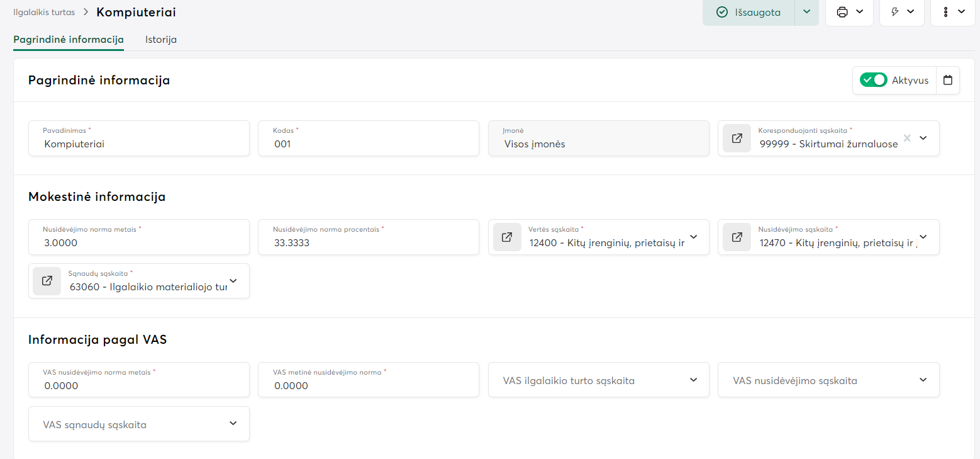The image size is (980, 459).
Task: Click the Pavadinimas input field
Action: click(x=139, y=144)
